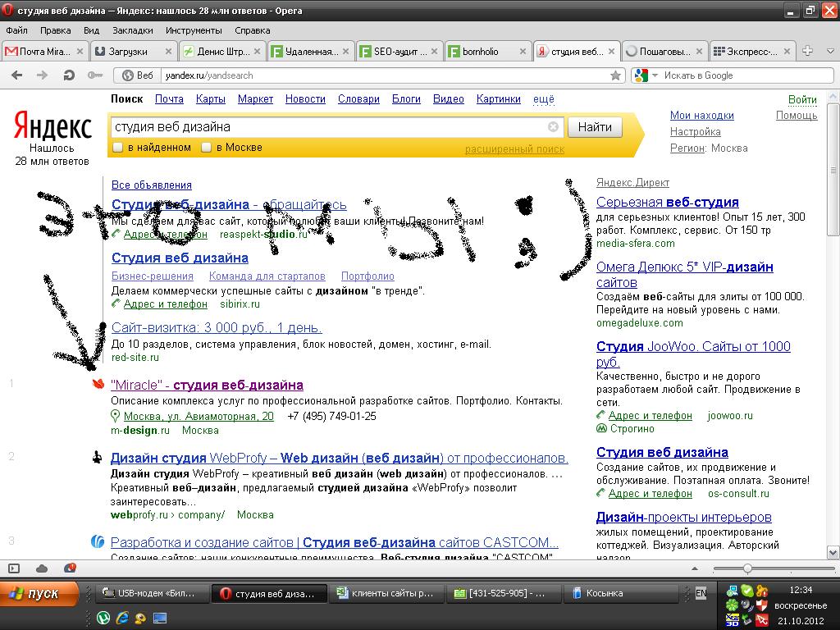This screenshot has height=630, width=840.
Task: Open Opera Link cloud icon
Action: point(42,568)
